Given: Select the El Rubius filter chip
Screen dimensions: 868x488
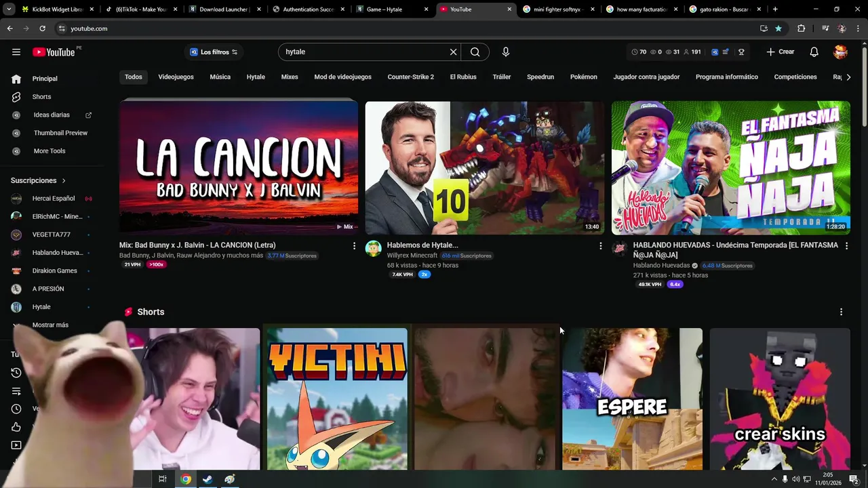Looking at the screenshot, I should point(463,77).
